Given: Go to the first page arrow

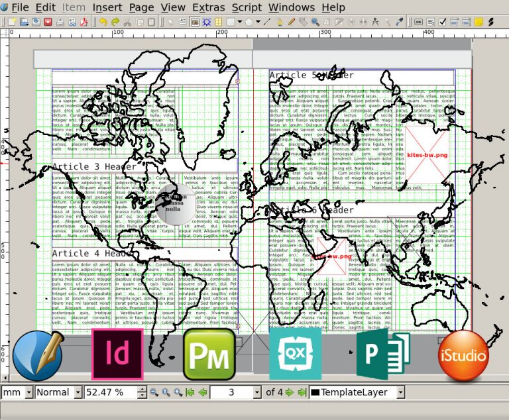Looking at the screenshot, I should coord(190,392).
